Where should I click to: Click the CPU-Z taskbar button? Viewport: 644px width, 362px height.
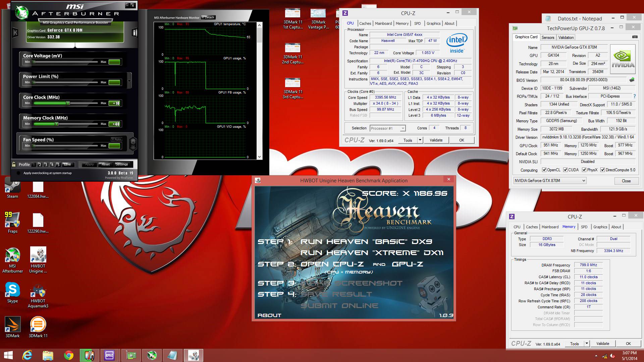[110, 355]
